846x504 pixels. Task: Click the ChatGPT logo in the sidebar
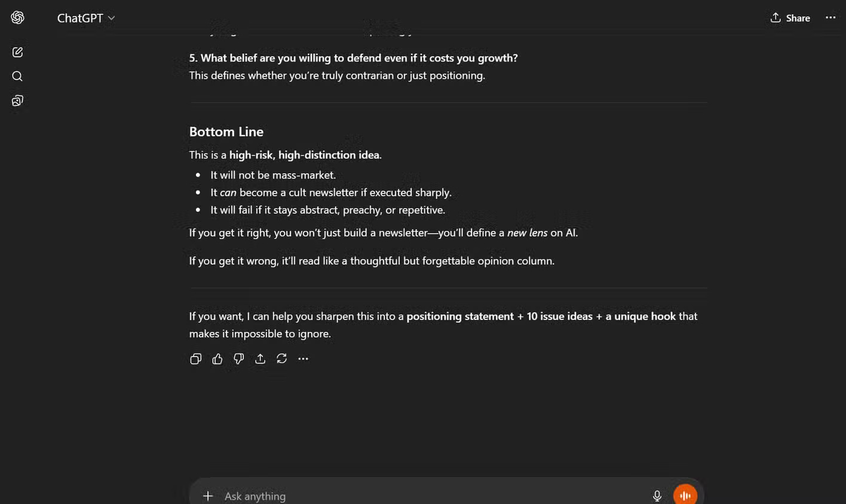17,18
